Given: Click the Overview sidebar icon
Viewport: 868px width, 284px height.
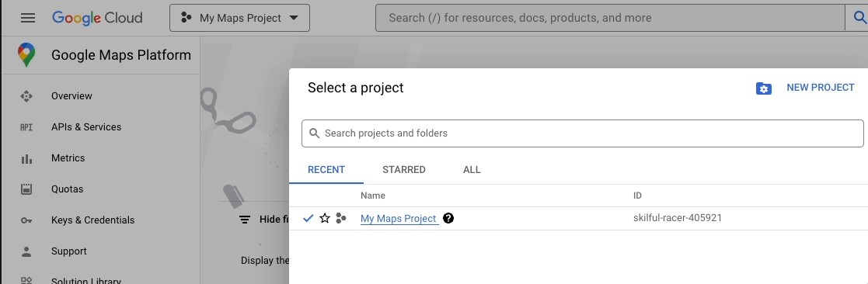Looking at the screenshot, I should (26, 96).
